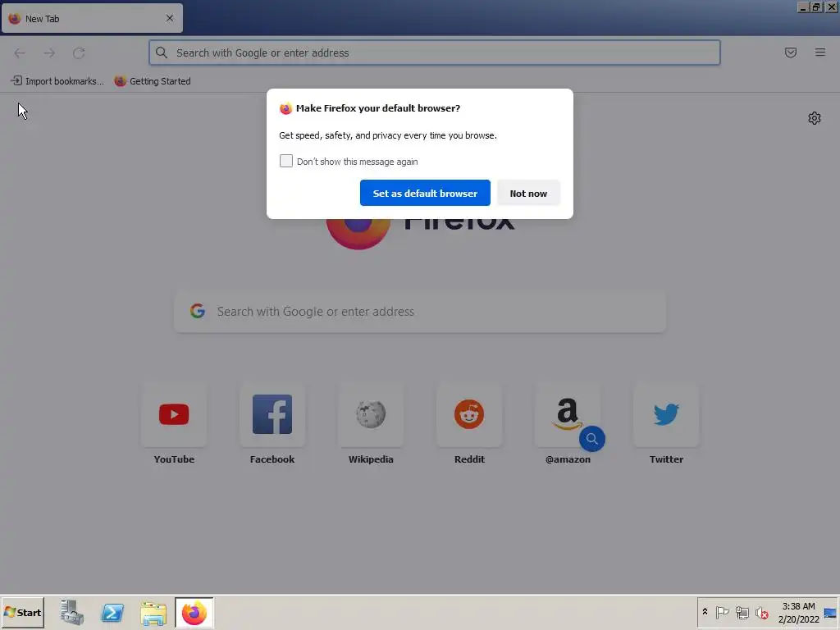
Task: Open the Facebook shortcut tile
Action: [x=272, y=414]
